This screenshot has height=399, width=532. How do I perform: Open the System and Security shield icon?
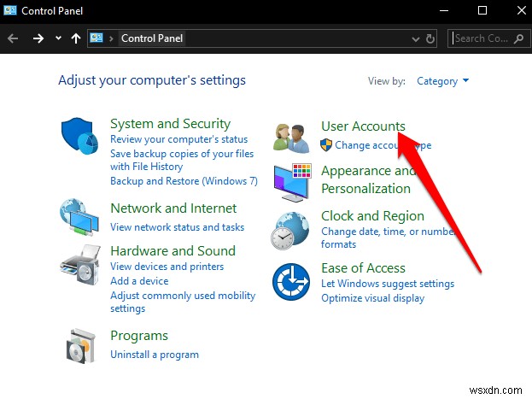click(79, 136)
